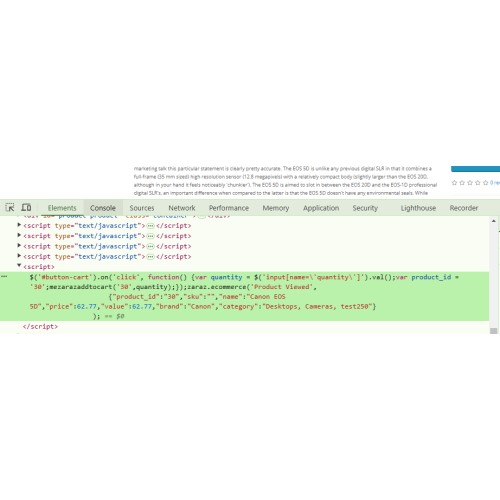Viewport: 500px width, 500px height.
Task: Expand the first text/javascript script node
Action: point(19,225)
